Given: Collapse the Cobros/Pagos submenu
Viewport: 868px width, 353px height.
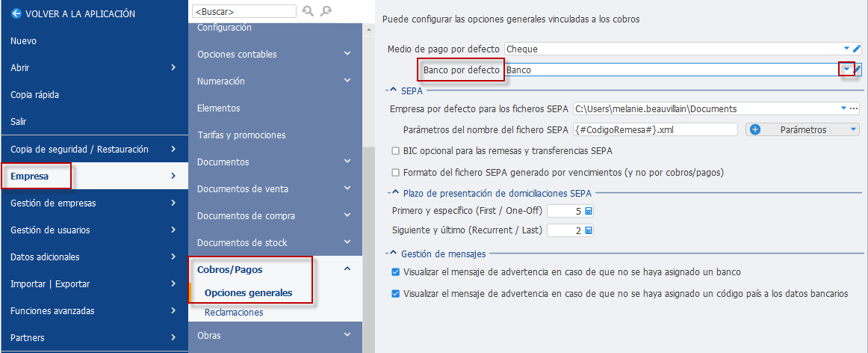Looking at the screenshot, I should [x=347, y=269].
